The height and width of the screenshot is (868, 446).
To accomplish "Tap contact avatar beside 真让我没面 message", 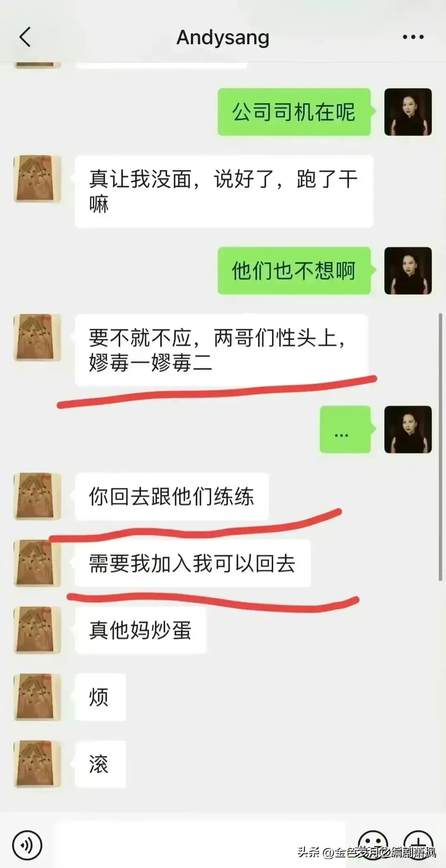I will click(38, 179).
